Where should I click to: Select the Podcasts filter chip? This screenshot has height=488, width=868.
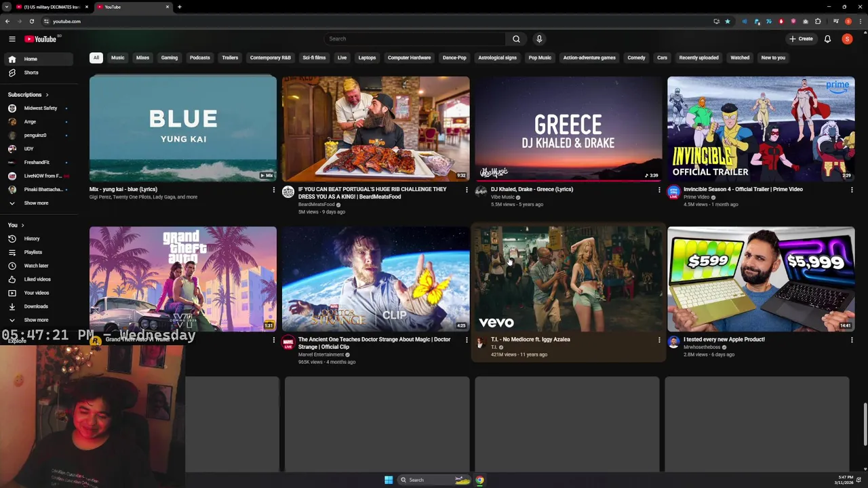[x=200, y=58]
